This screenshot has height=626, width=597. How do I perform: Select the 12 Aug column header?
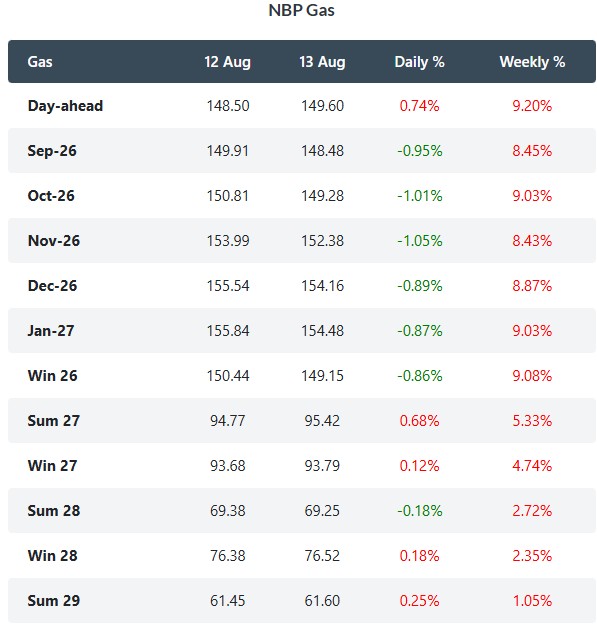[227, 62]
